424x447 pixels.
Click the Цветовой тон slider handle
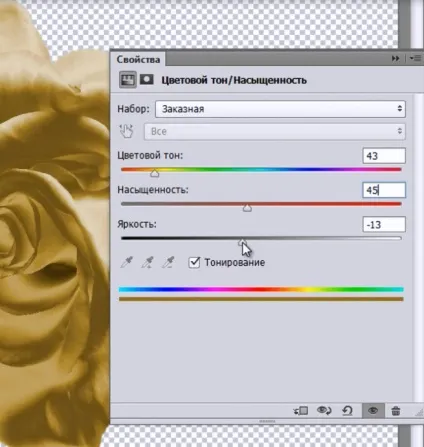click(x=154, y=173)
